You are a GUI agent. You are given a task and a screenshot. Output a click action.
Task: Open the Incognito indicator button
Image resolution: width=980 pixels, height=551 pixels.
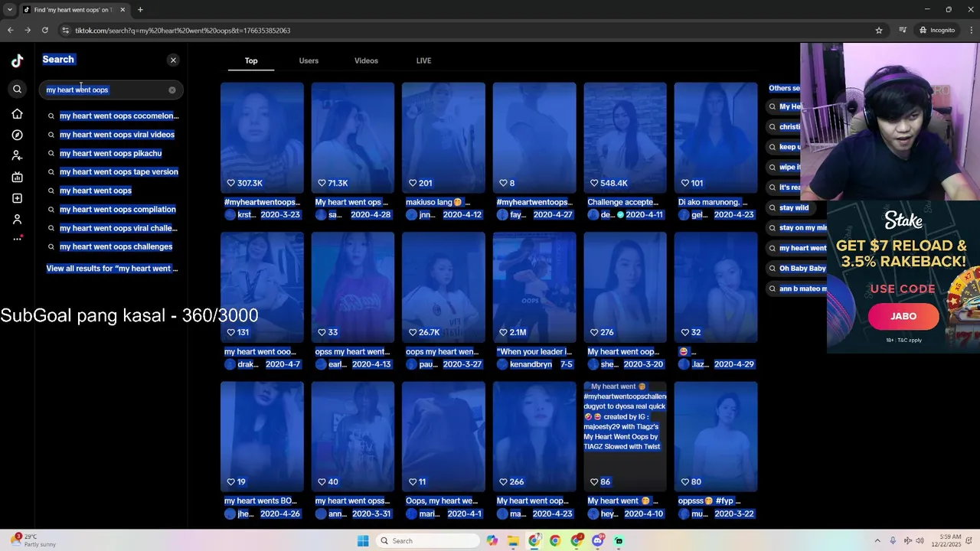(x=937, y=31)
